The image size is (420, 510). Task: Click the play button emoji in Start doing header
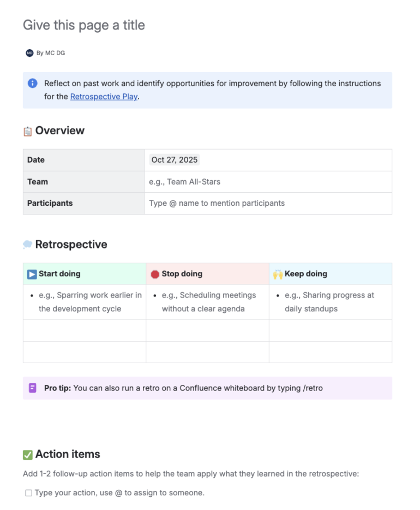coord(32,274)
